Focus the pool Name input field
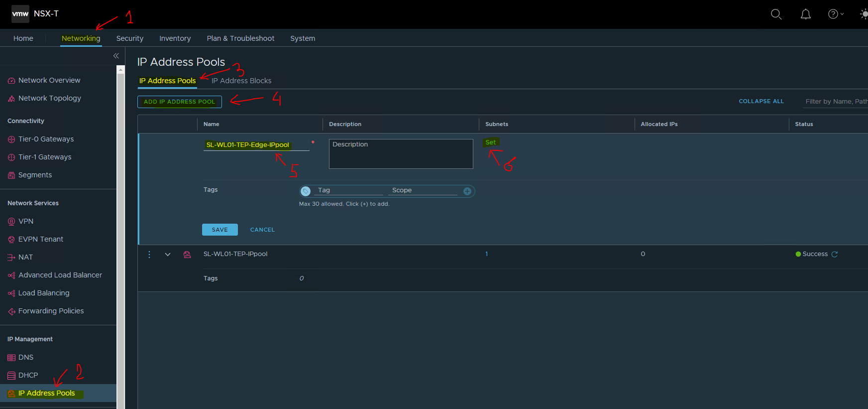 point(256,145)
